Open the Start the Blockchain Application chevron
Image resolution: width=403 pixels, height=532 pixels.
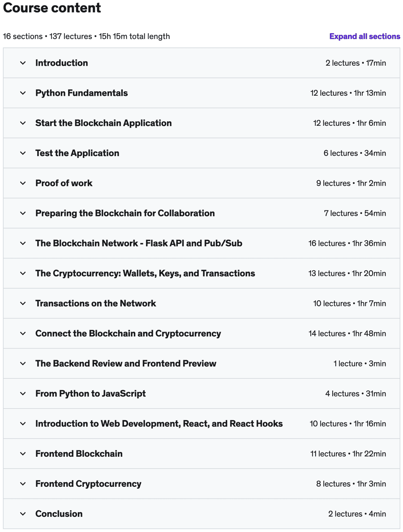[x=23, y=123]
